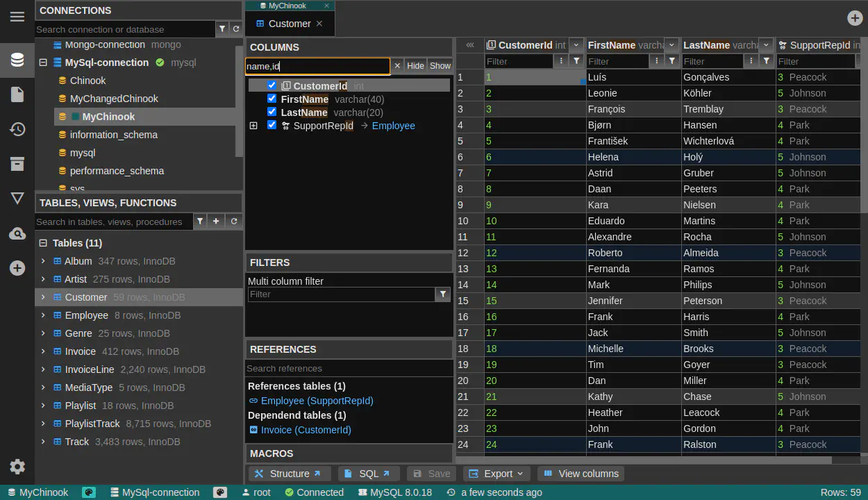Refresh the connections list icon
The width and height of the screenshot is (868, 500).
coord(235,30)
